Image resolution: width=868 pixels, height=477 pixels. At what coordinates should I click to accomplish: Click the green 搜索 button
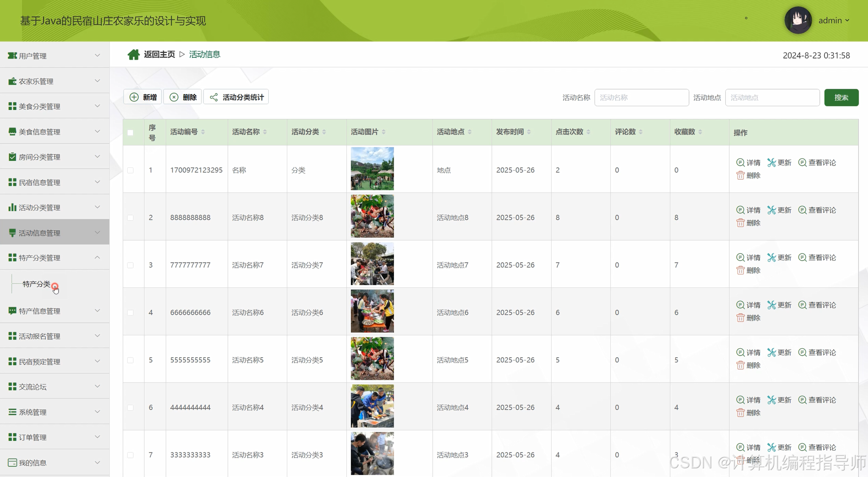click(841, 98)
